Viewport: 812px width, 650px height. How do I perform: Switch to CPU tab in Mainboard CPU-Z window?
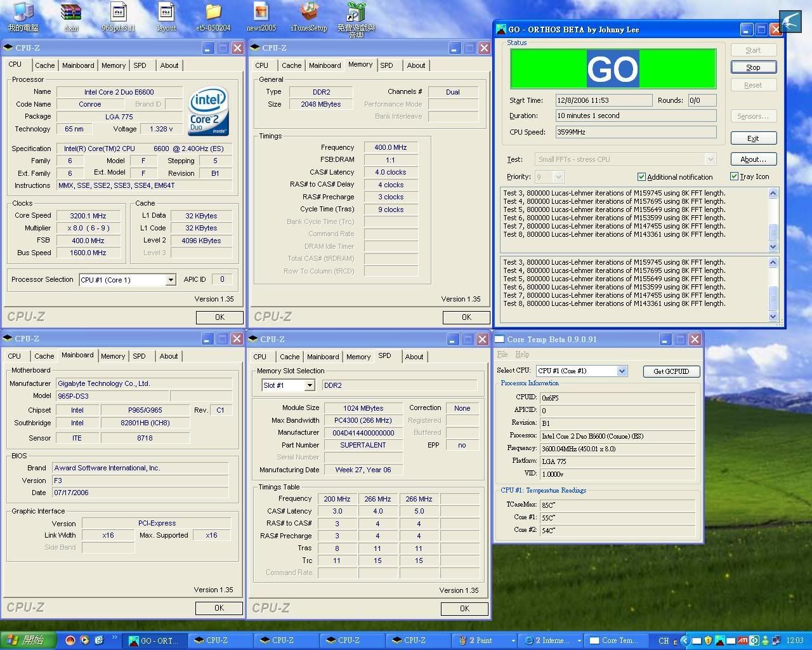tap(15, 356)
